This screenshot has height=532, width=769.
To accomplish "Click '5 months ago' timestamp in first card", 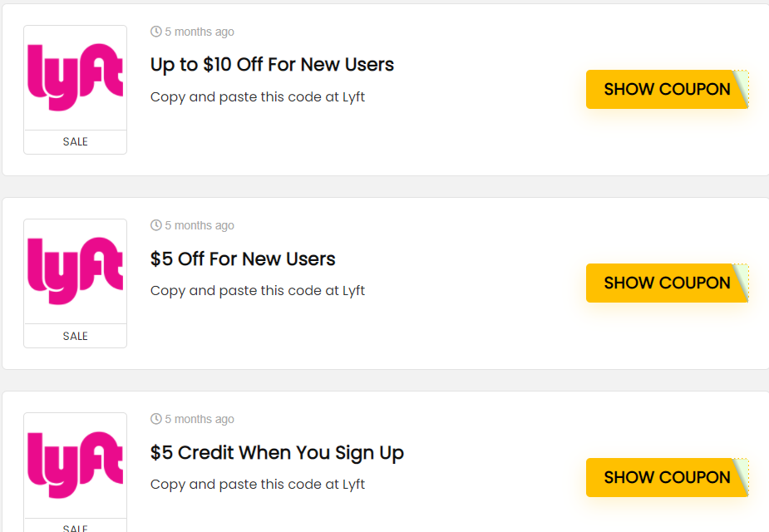I will point(199,32).
